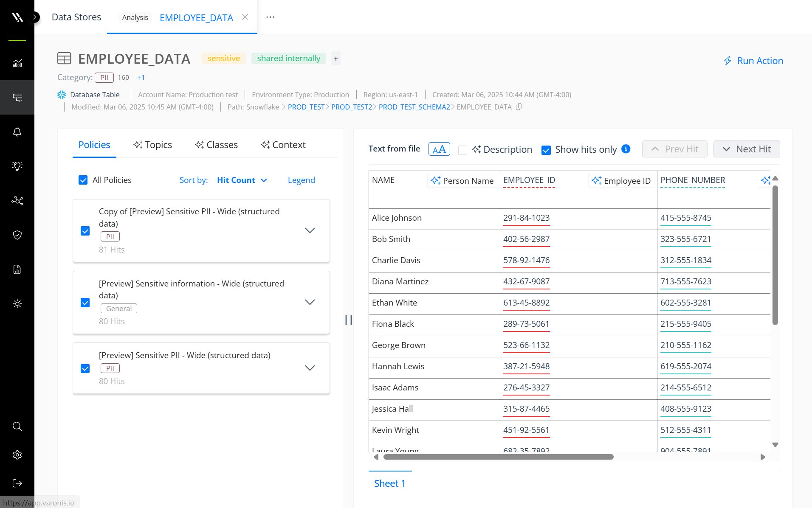The width and height of the screenshot is (812, 508).
Task: Expand Sensitive information - Wide policy card
Action: (x=310, y=302)
